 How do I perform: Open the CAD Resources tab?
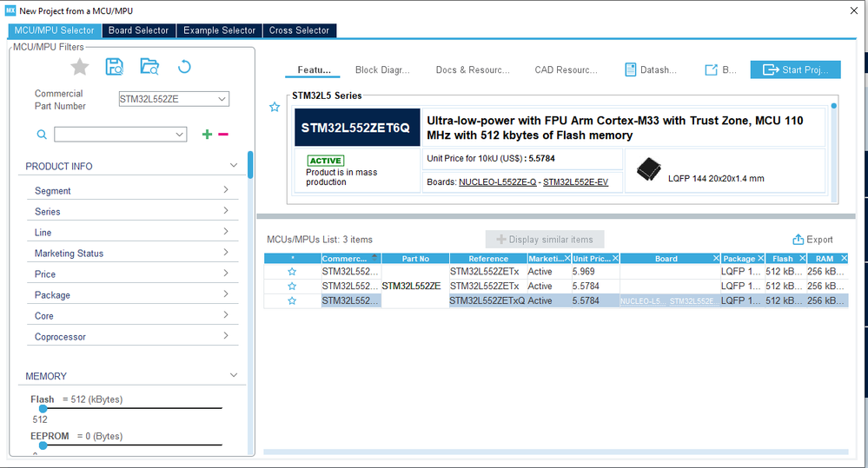pyautogui.click(x=566, y=69)
